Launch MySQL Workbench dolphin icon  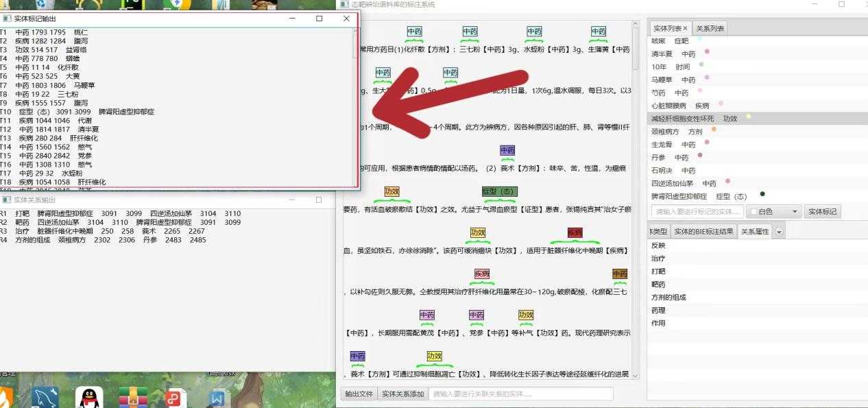pos(45,397)
